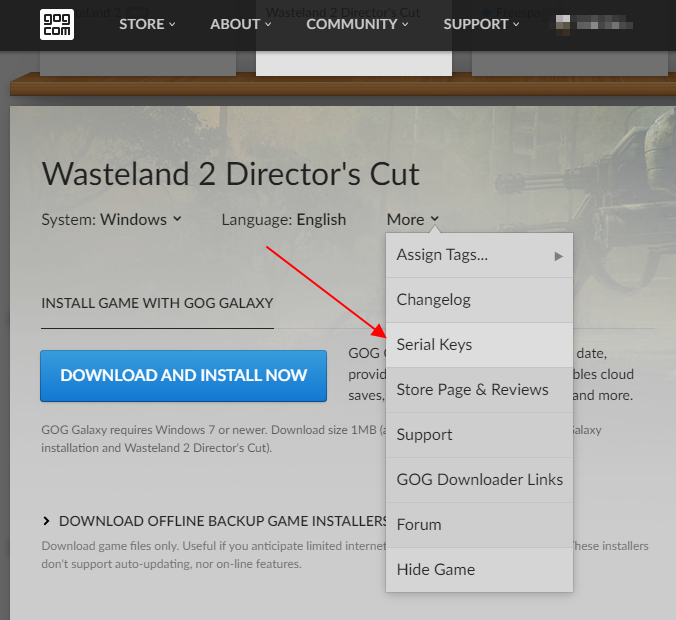Select INSTALL GAME WITH GOG GALAXY tab

click(x=157, y=303)
